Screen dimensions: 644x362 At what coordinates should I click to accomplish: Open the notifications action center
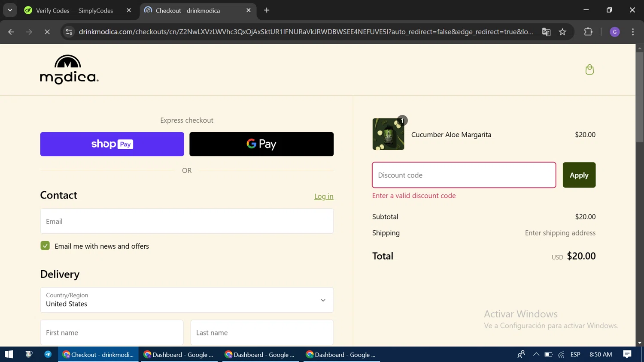coord(627,354)
